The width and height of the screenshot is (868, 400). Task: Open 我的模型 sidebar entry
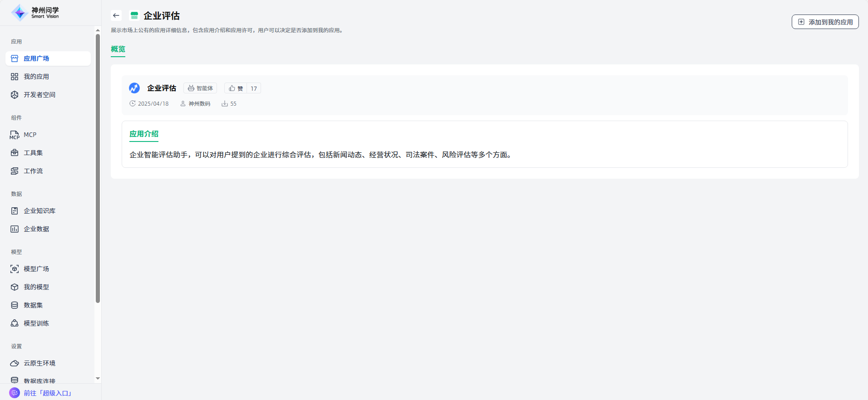(x=36, y=287)
